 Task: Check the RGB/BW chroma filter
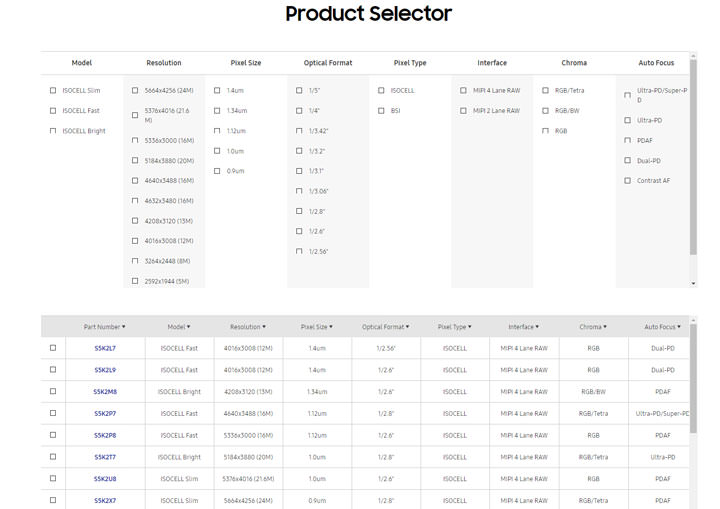click(x=545, y=111)
